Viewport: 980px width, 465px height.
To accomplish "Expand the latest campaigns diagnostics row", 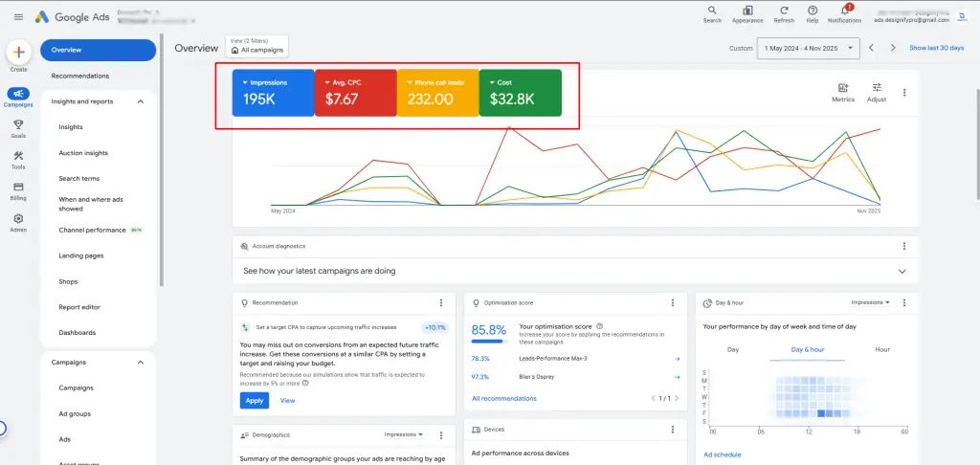I will [575, 272].
